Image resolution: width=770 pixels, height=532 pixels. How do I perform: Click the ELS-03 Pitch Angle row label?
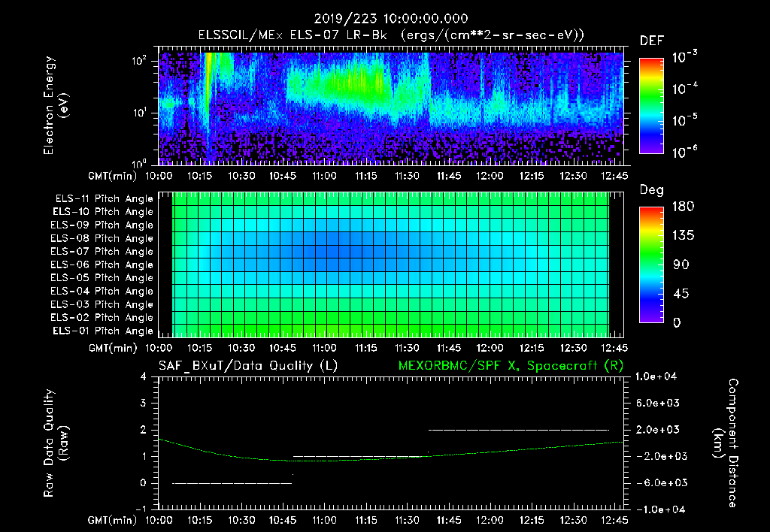[102, 304]
